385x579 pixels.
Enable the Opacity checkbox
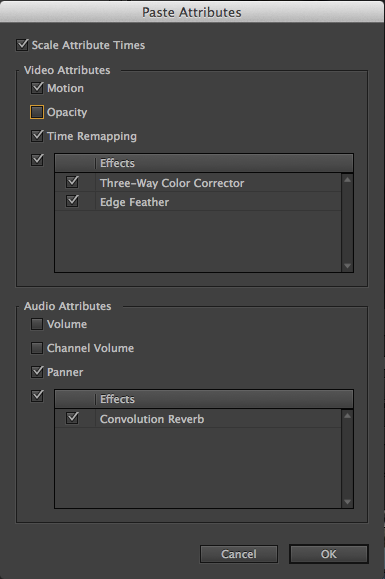coord(37,112)
